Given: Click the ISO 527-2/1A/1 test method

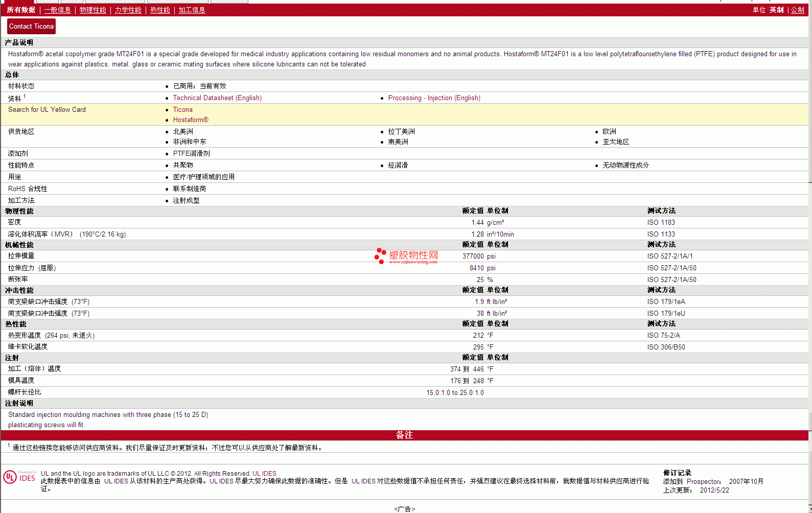Looking at the screenshot, I should pos(670,256).
